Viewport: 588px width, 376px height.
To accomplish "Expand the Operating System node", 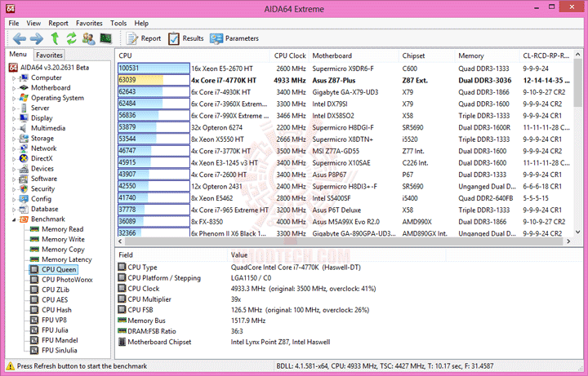I will pos(14,99).
